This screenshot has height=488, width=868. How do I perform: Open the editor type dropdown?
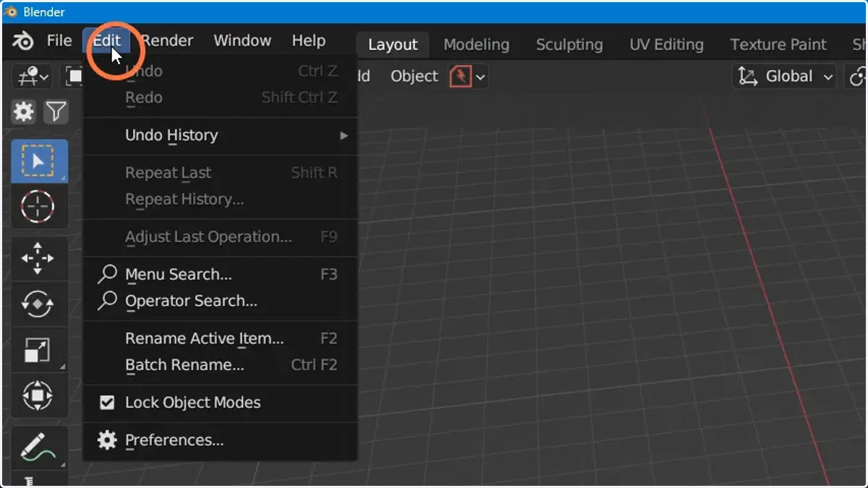pos(33,76)
